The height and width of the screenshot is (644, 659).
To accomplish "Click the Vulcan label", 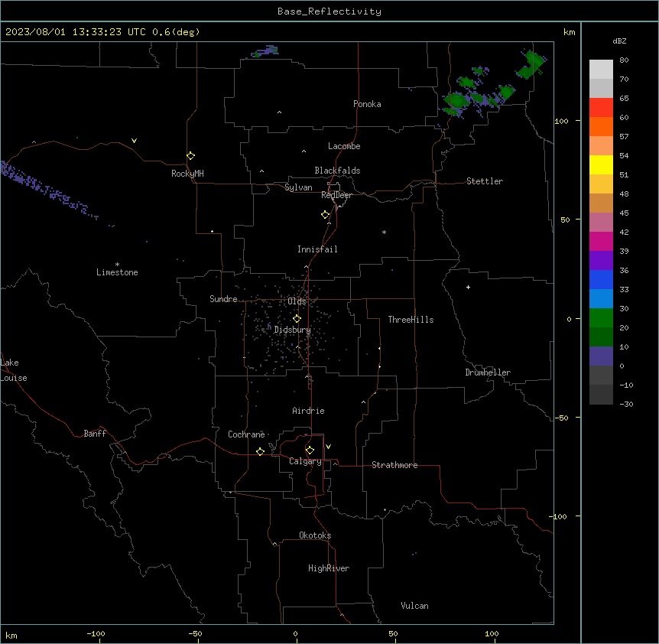I will (415, 606).
